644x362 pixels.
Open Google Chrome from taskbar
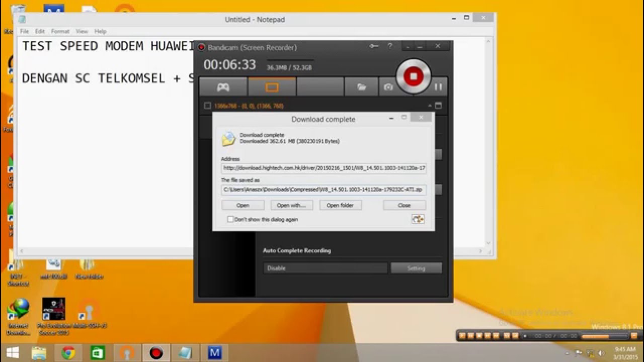(x=68, y=352)
